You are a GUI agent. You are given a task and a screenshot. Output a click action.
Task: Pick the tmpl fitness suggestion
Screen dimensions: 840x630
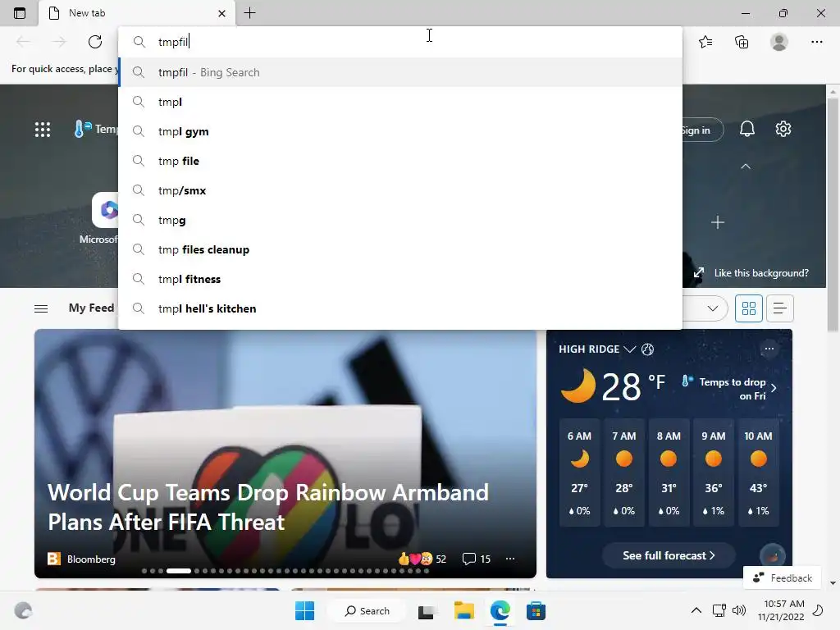(399, 279)
